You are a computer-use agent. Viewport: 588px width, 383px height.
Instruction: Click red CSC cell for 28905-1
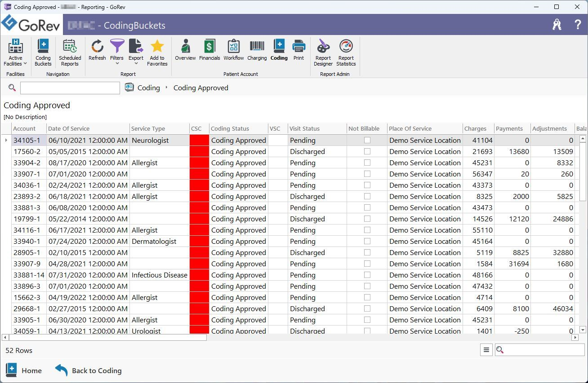click(x=200, y=252)
